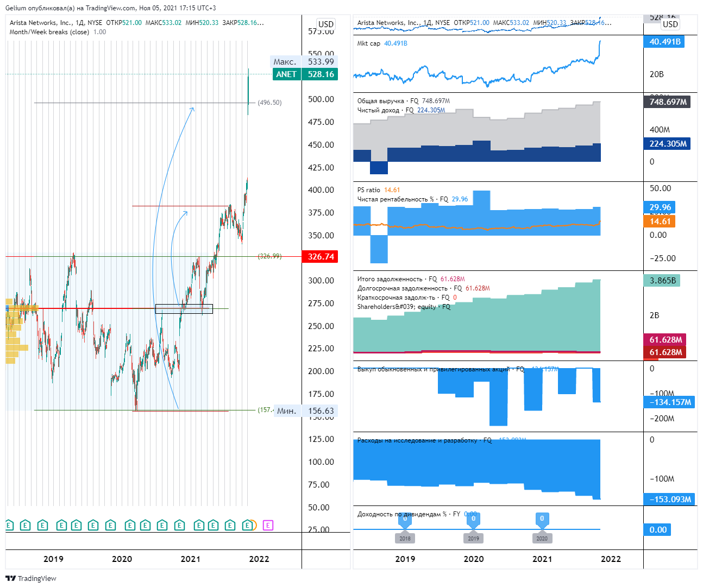703x588 pixels.
Task: Select the Итого задолженность FQ legend
Action: coord(411,279)
